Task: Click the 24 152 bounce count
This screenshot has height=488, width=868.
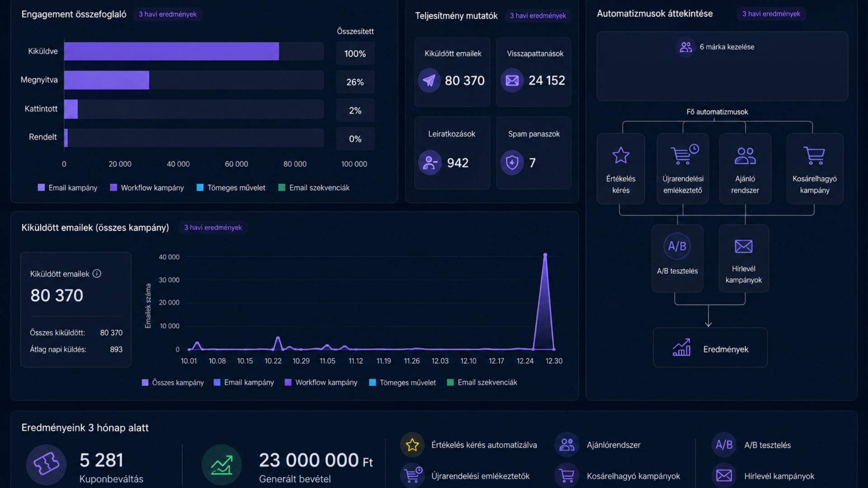Action: pos(547,80)
